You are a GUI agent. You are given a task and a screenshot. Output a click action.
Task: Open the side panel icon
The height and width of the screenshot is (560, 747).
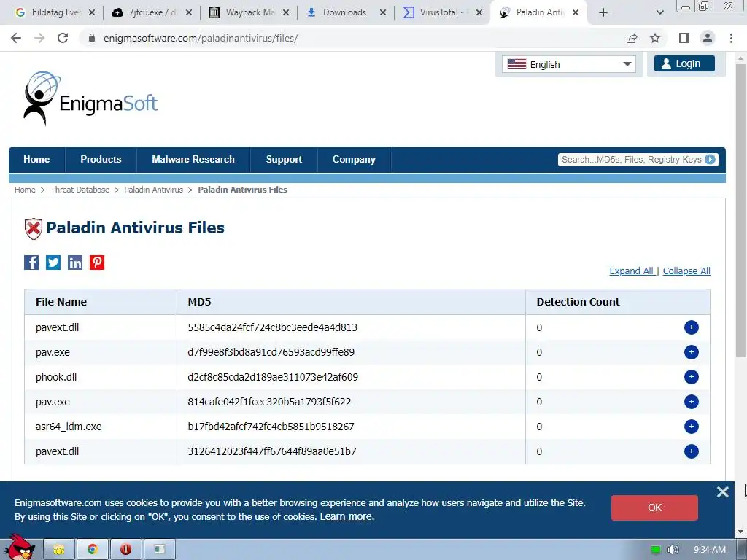(684, 38)
